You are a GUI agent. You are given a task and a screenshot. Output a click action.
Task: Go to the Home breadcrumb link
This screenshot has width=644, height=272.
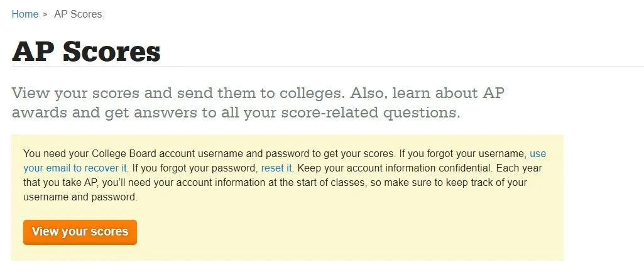click(25, 14)
